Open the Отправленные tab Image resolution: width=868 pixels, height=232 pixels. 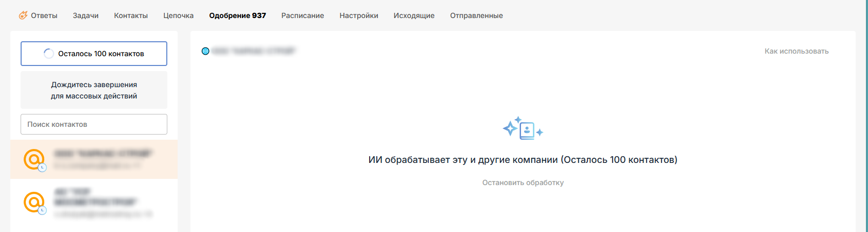476,15
